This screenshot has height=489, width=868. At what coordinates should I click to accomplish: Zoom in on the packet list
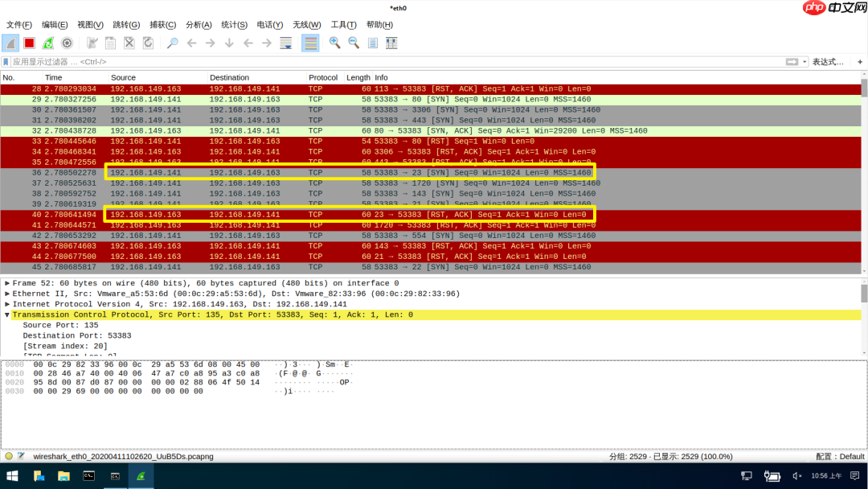coord(334,43)
